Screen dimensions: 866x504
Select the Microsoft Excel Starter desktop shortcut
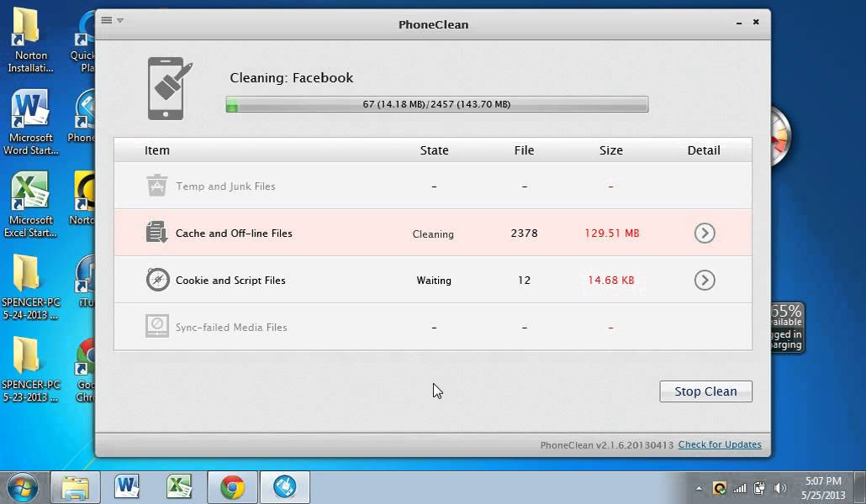click(x=30, y=205)
